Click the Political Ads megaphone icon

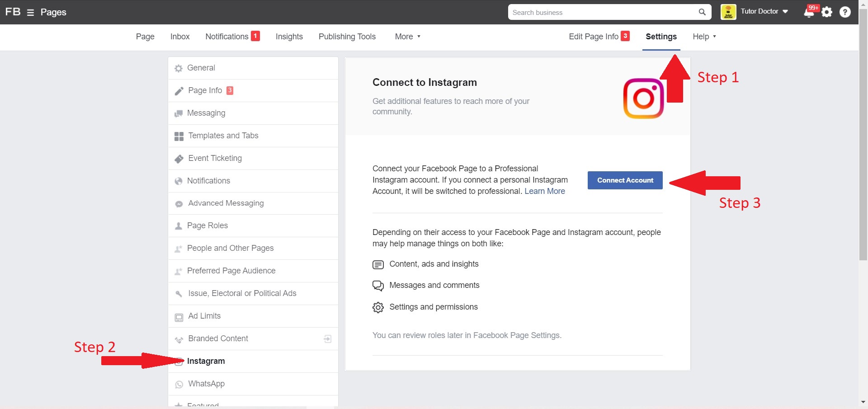click(x=179, y=294)
